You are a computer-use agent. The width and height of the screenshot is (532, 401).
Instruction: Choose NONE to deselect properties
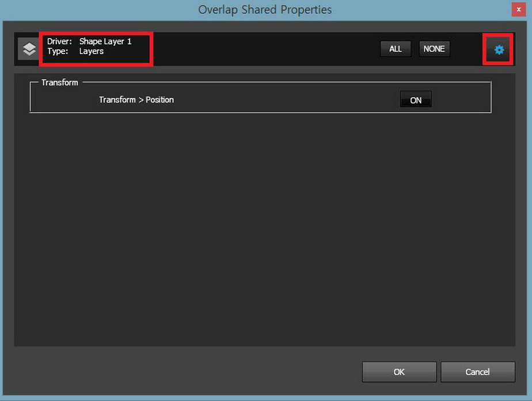(434, 49)
